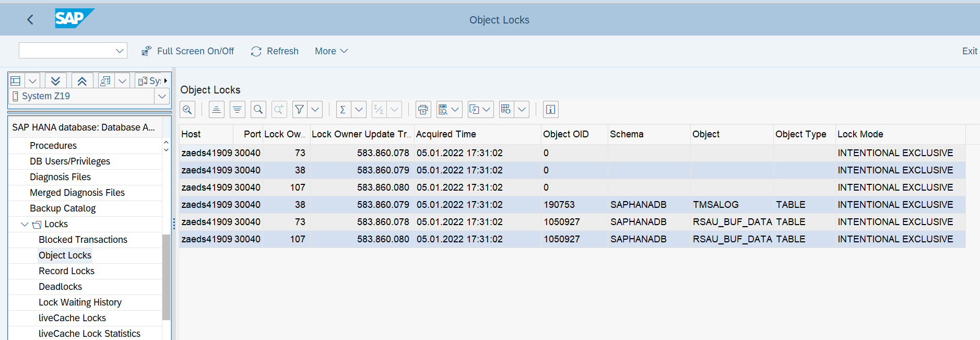Open Deadlocks in the navigation tree

(x=60, y=287)
